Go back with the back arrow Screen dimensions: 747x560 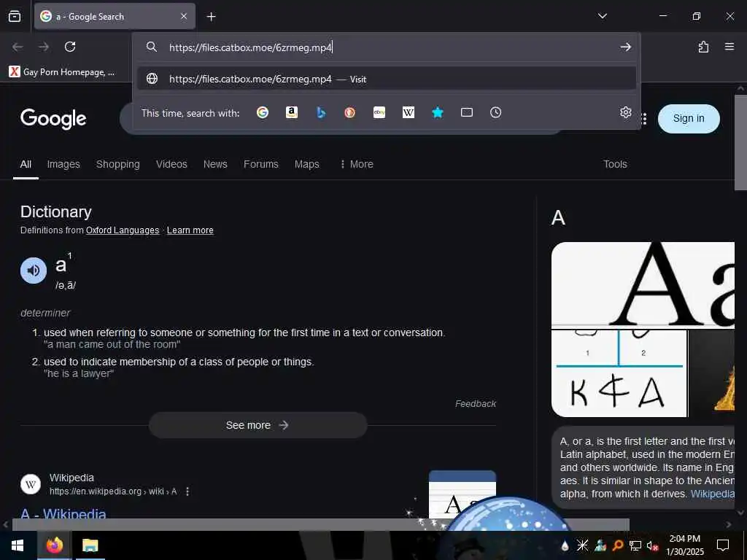pos(18,47)
